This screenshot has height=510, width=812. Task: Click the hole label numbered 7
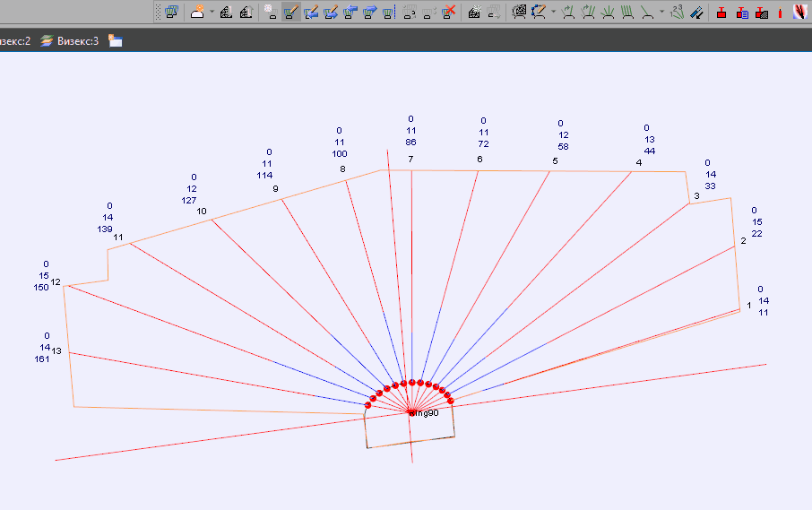(x=410, y=160)
